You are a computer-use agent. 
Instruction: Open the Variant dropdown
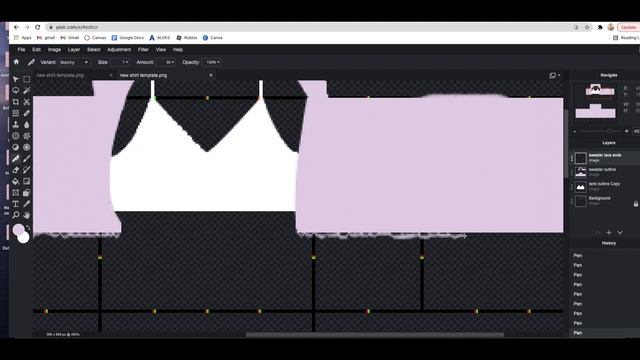(74, 62)
